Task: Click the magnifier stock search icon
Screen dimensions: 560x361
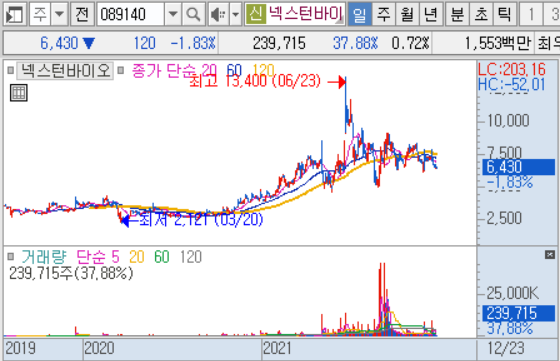Action: click(193, 14)
